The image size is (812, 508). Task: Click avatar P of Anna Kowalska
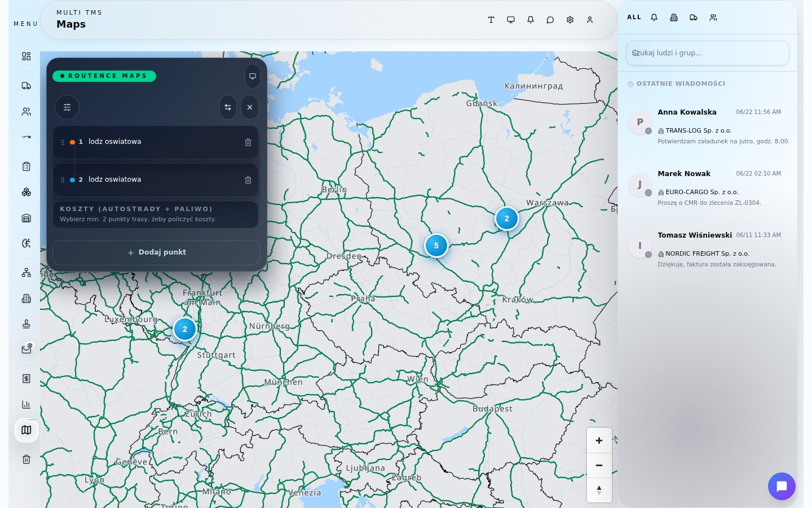click(x=640, y=122)
